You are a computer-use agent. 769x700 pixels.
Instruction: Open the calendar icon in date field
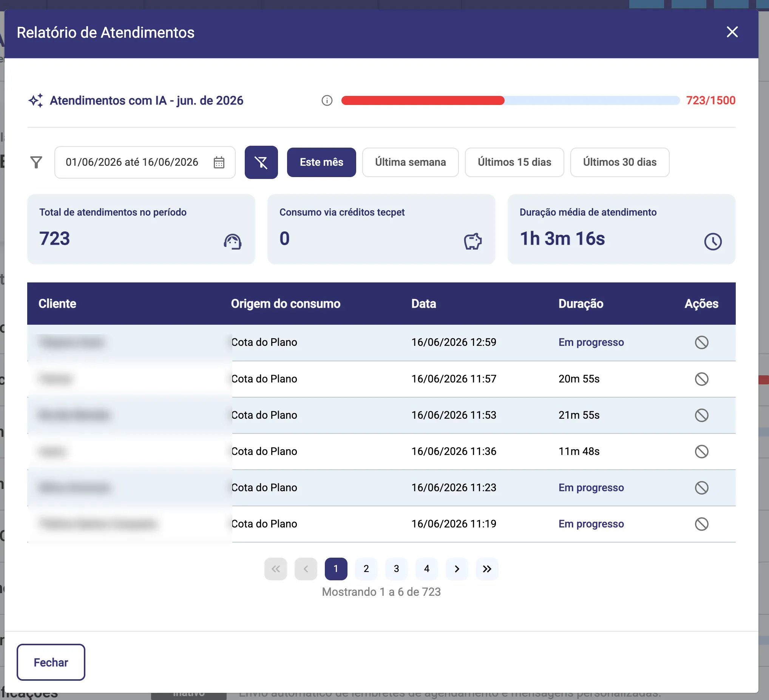pos(219,162)
